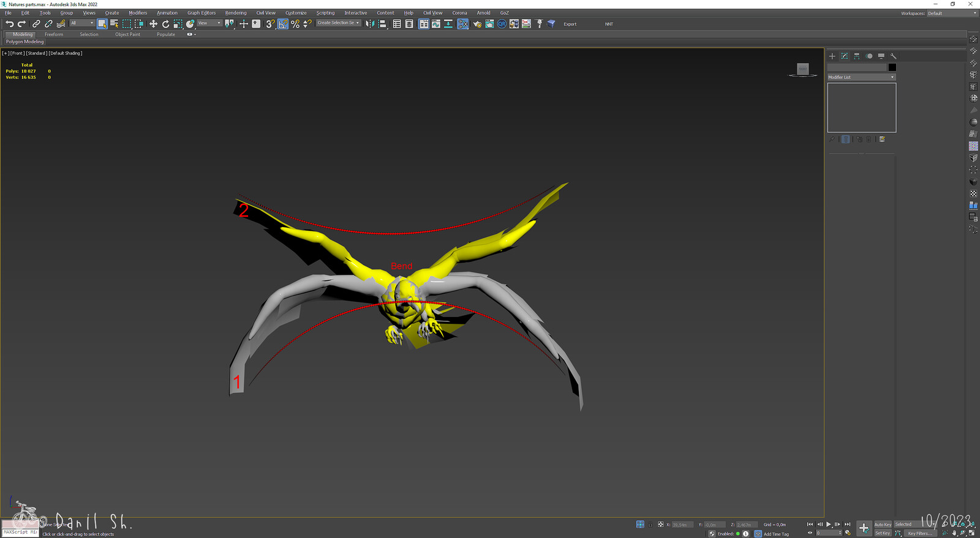Screen dimensions: 980x538
Task: Open the Scene Explorer toggle icon
Action: coord(397,24)
